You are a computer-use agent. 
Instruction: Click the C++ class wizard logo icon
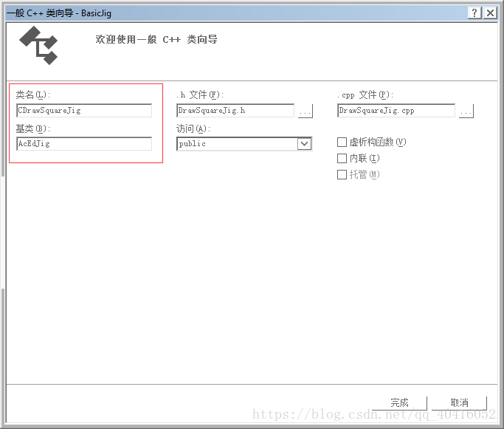tap(38, 46)
